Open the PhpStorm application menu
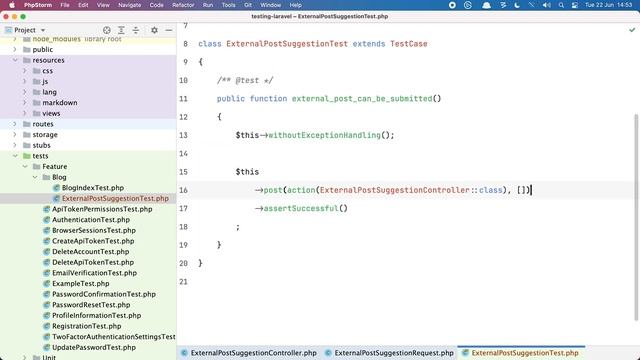Image resolution: width=640 pixels, height=360 pixels. click(x=38, y=5)
